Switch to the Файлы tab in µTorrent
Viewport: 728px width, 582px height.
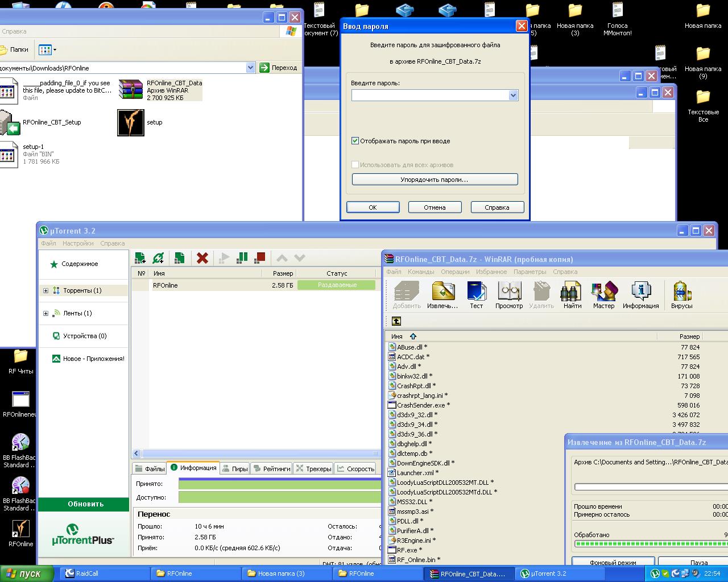point(149,468)
